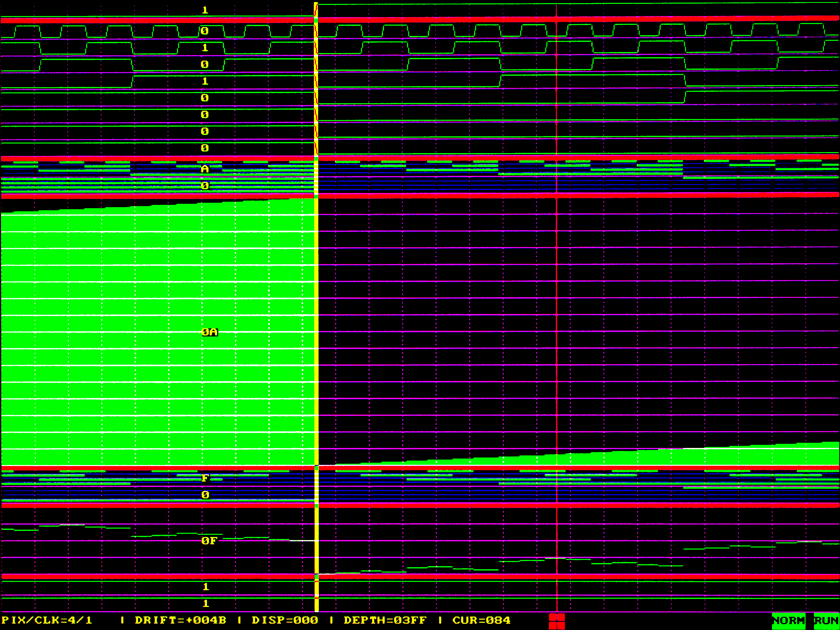Click the yellow 0F value label on lower trace
Viewport: 840px width, 630px height.
click(209, 541)
